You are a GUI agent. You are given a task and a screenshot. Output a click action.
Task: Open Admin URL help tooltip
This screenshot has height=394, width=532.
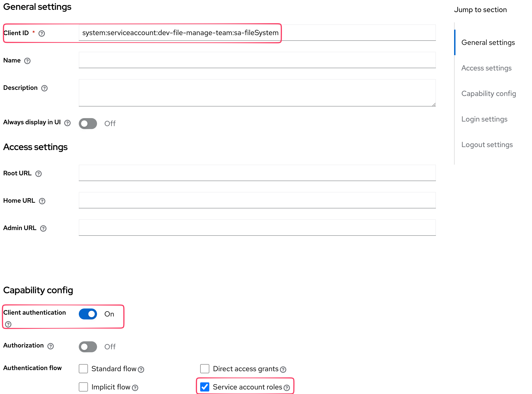(x=43, y=228)
